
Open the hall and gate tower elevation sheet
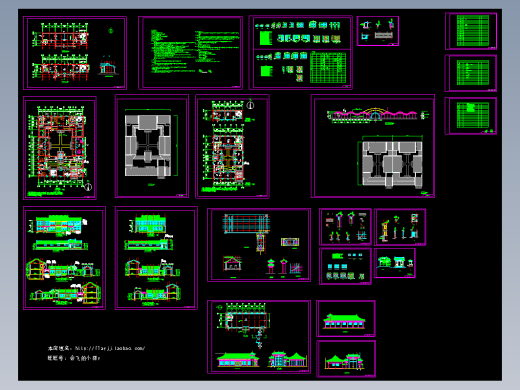[346, 359]
